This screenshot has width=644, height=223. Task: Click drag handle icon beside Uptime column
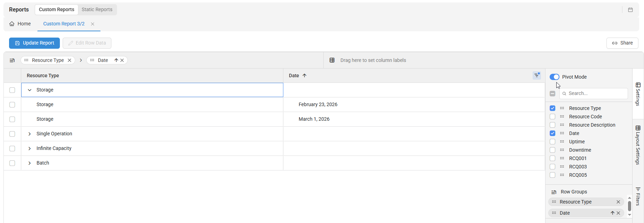tap(562, 142)
